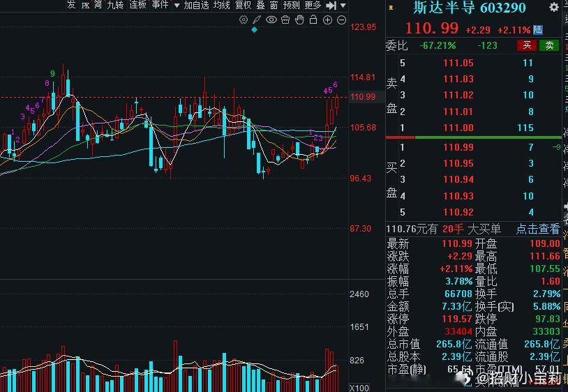Click current price label 110.99 on axis

(363, 97)
